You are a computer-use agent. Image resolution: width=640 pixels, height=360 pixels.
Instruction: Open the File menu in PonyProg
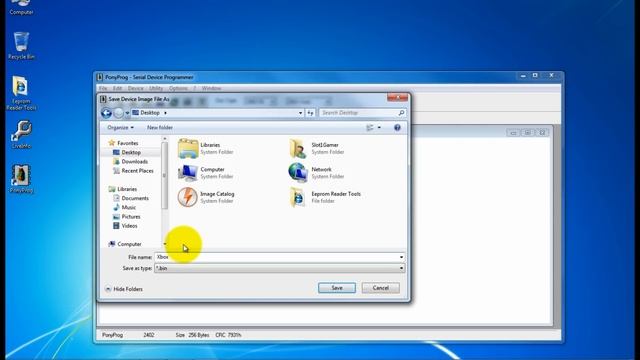103,88
